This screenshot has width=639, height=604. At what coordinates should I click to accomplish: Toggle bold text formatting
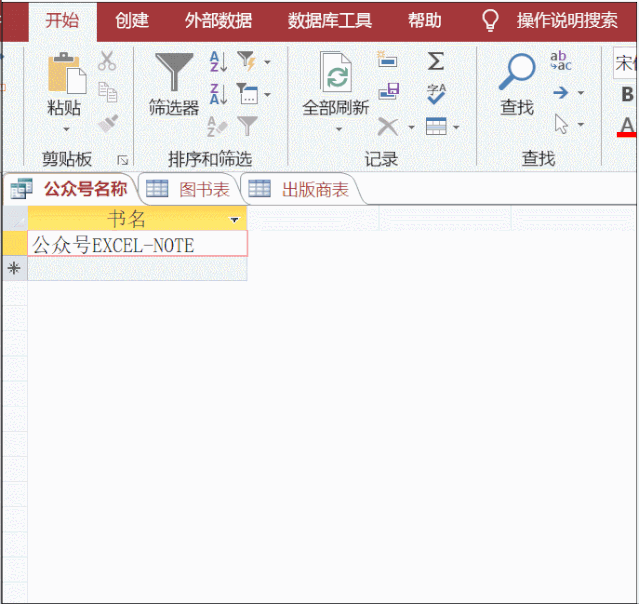(628, 95)
